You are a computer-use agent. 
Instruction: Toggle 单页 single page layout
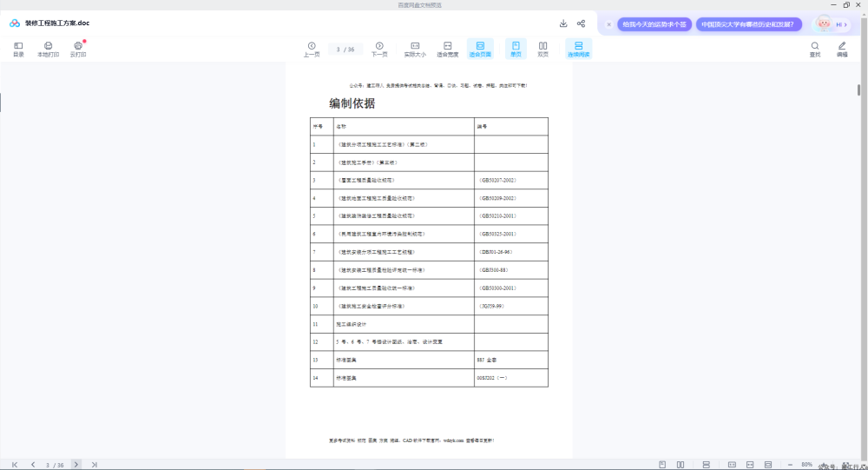[516, 50]
